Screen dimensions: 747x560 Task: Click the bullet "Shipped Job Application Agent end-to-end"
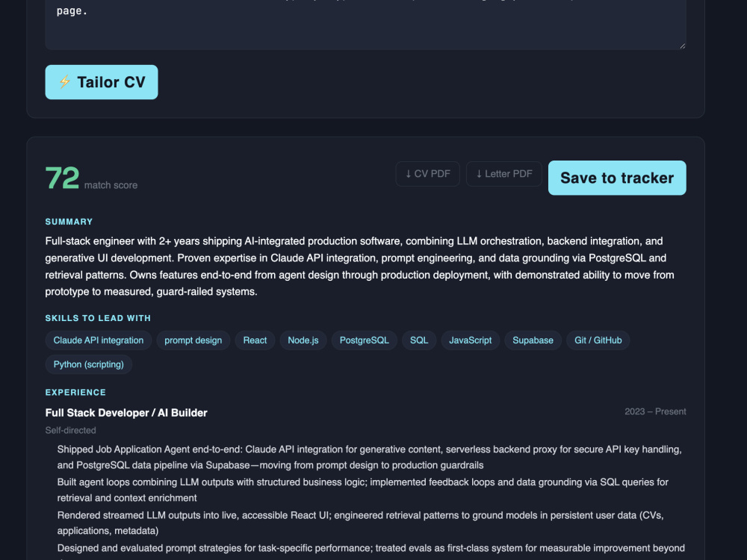[369, 457]
